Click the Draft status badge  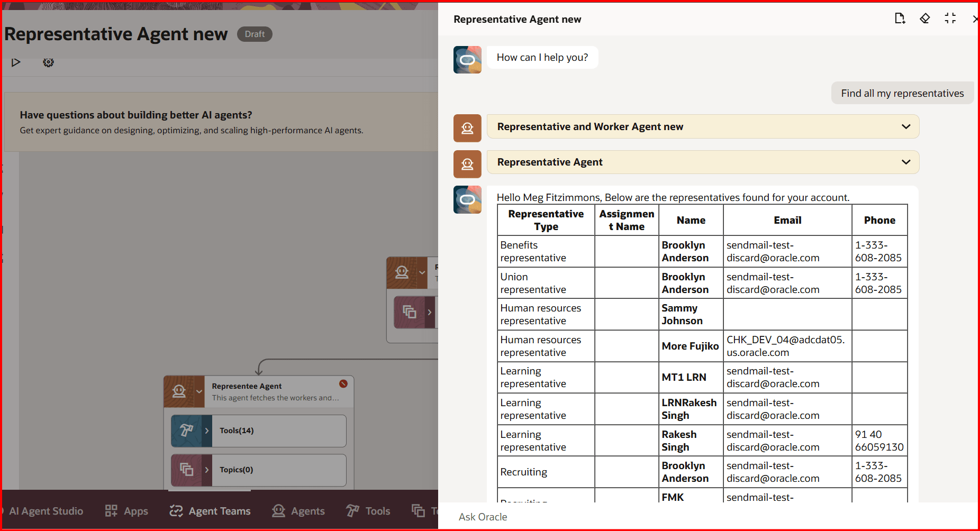pyautogui.click(x=254, y=34)
